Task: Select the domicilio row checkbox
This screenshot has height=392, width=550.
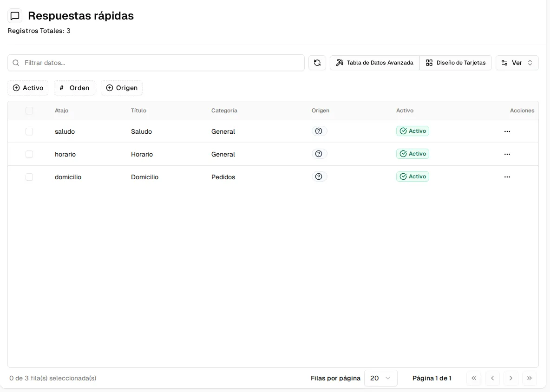Action: [x=29, y=177]
